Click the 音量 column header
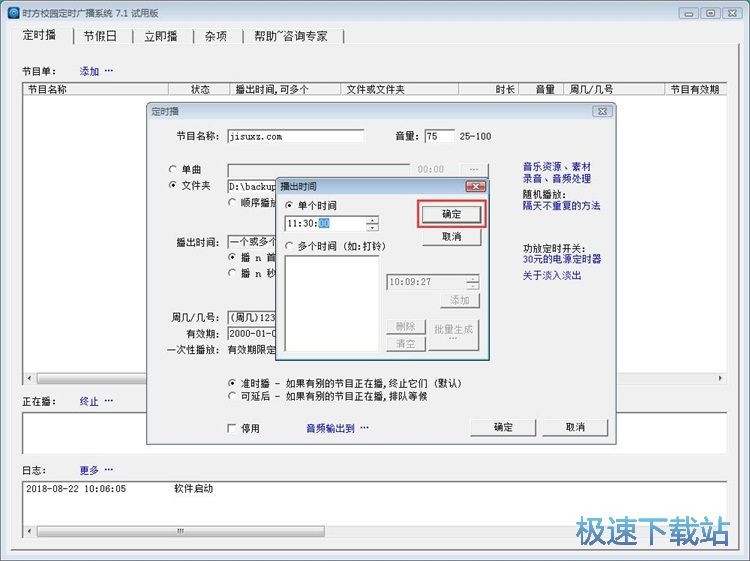The image size is (750, 561). pyautogui.click(x=542, y=89)
